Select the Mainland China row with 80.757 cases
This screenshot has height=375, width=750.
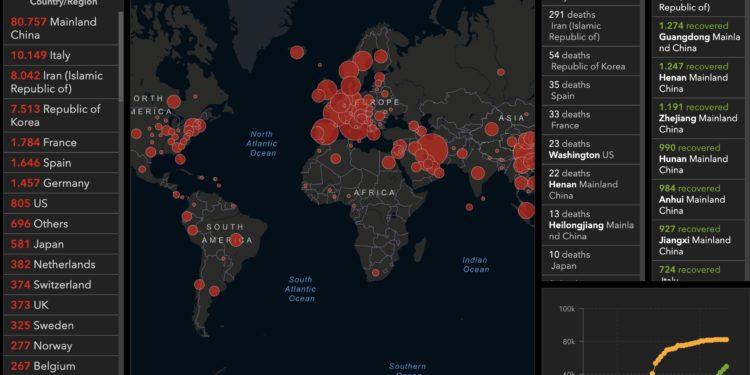(61, 28)
